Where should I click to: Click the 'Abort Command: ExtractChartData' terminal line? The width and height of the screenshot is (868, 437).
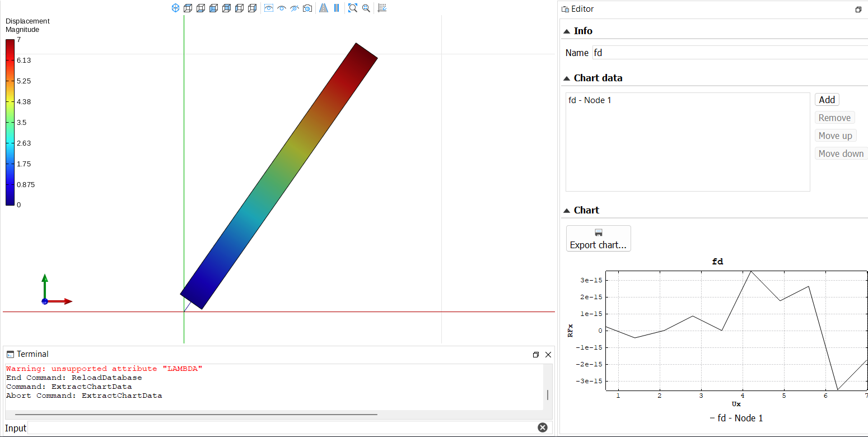pos(84,396)
